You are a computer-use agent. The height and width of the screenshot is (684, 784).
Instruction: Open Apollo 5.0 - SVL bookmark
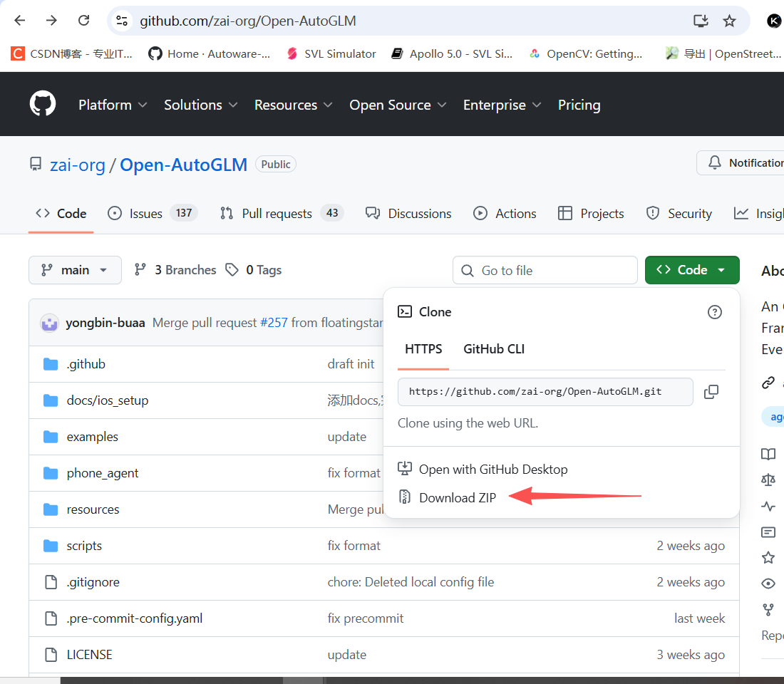[x=452, y=53]
